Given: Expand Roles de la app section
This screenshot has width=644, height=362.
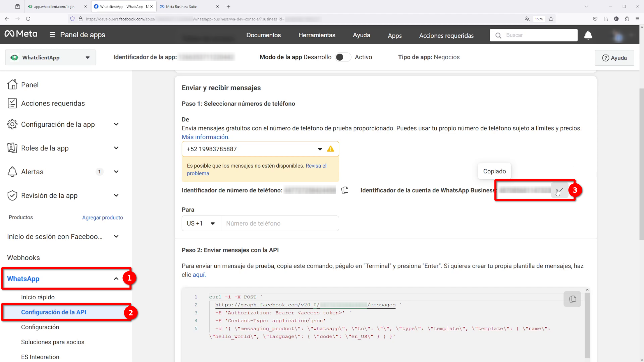Looking at the screenshot, I should click(x=116, y=148).
